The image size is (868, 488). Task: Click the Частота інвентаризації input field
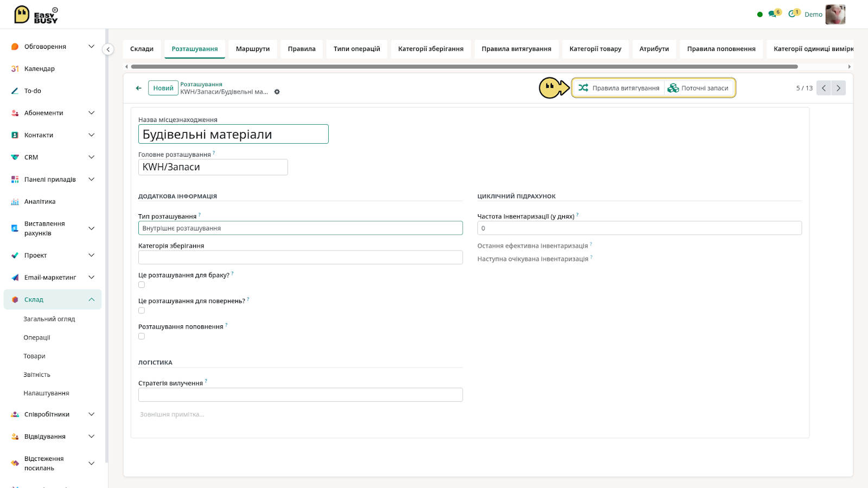point(640,228)
